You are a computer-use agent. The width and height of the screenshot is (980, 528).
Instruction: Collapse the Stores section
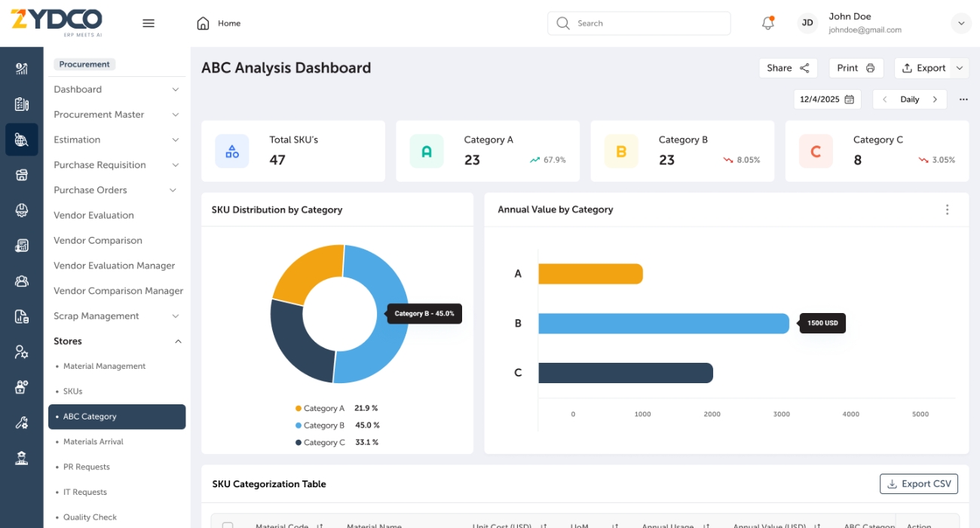(x=178, y=342)
